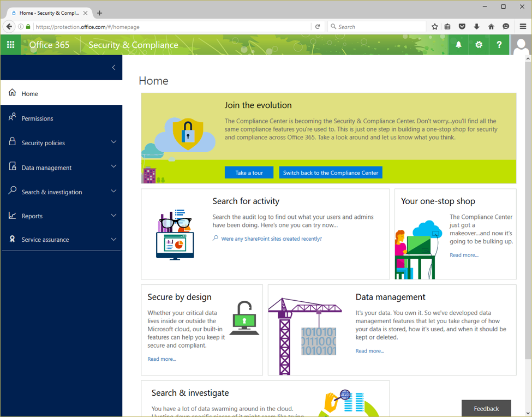
Task: Expand Search & investigation chevron
Action: [x=113, y=191]
